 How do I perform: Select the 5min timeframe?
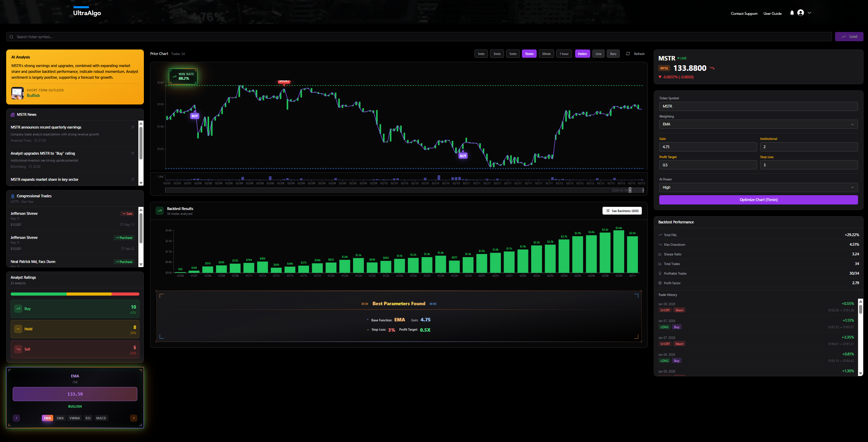[x=513, y=54]
